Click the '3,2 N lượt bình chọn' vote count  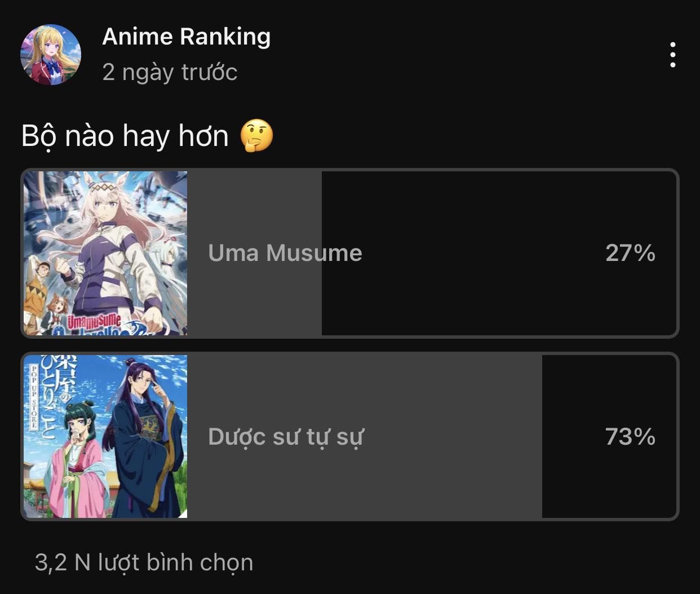click(x=144, y=562)
